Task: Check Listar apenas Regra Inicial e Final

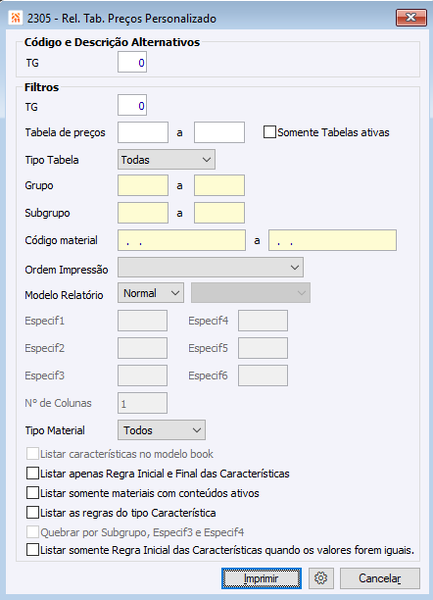Action: tap(33, 473)
